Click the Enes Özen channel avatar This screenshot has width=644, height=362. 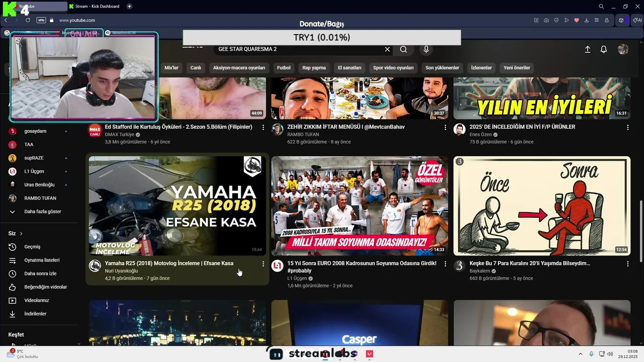point(459,130)
